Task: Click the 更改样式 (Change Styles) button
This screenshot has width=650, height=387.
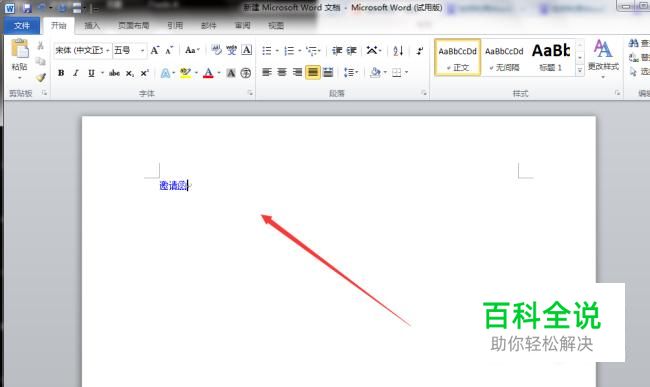Action: click(x=603, y=59)
